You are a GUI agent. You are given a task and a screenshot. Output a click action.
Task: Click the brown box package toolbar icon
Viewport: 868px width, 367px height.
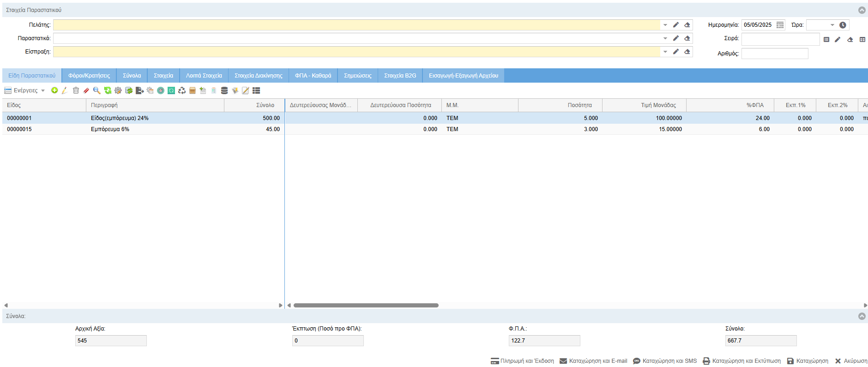pos(193,90)
